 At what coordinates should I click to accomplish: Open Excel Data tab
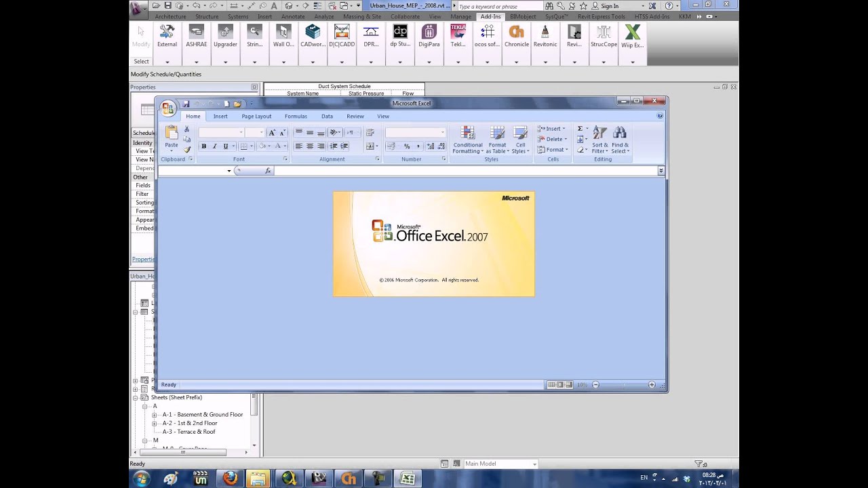point(327,117)
